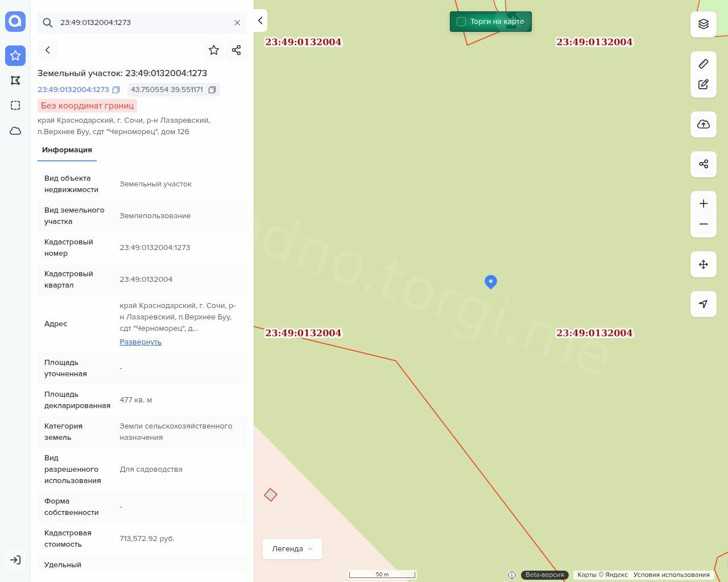
Task: Expand the Легенда panel
Action: point(292,549)
